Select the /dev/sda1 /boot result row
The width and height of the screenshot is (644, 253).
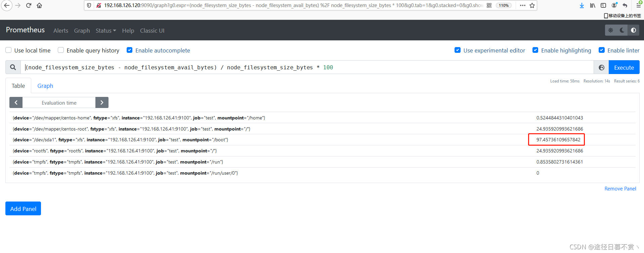(323, 140)
